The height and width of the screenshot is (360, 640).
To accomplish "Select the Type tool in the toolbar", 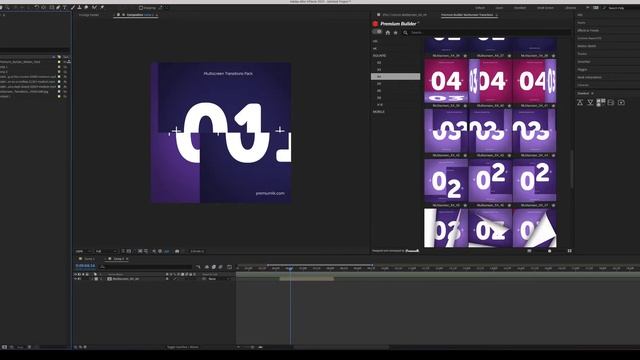I will pyautogui.click(x=64, y=8).
